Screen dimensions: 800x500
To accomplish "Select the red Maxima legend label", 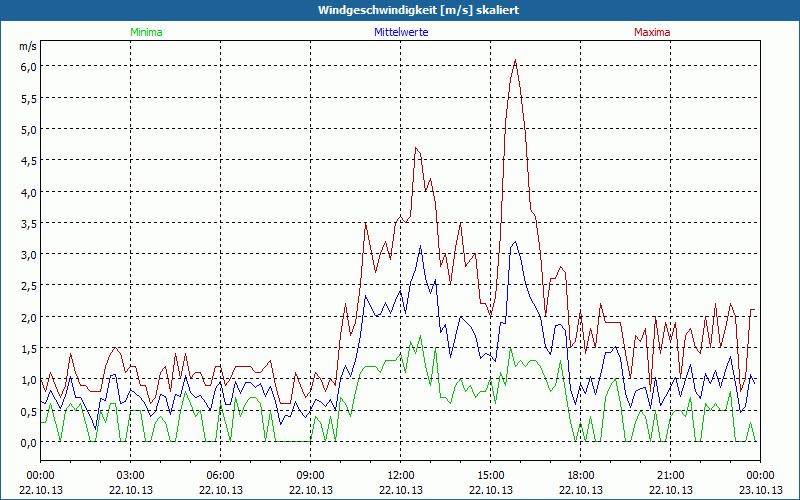I will pyautogui.click(x=652, y=32).
